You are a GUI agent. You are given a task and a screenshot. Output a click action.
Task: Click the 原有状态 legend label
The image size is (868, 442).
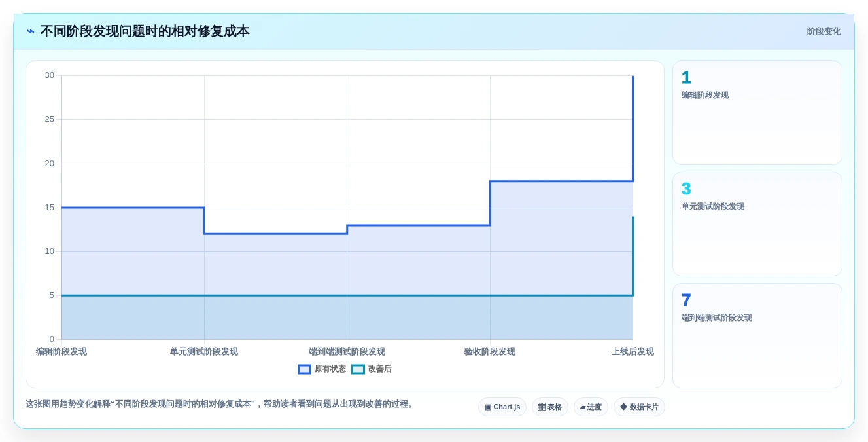tap(330, 369)
